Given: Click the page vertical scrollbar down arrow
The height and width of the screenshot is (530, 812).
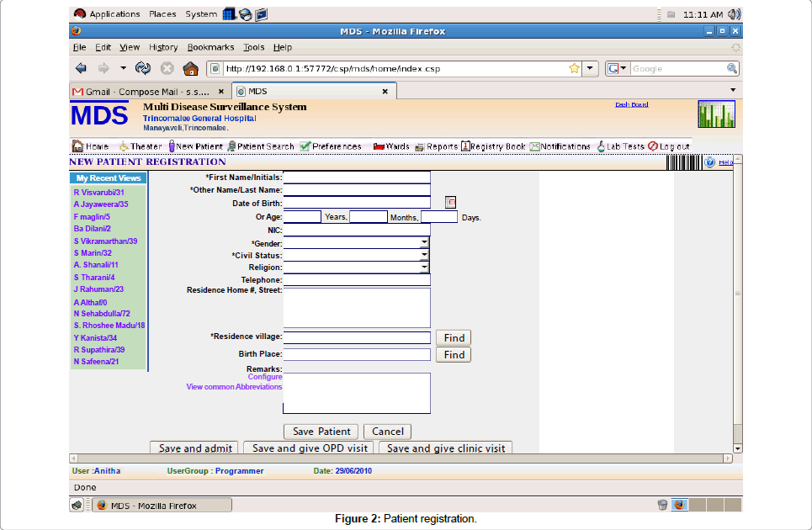Looking at the screenshot, I should tap(738, 448).
